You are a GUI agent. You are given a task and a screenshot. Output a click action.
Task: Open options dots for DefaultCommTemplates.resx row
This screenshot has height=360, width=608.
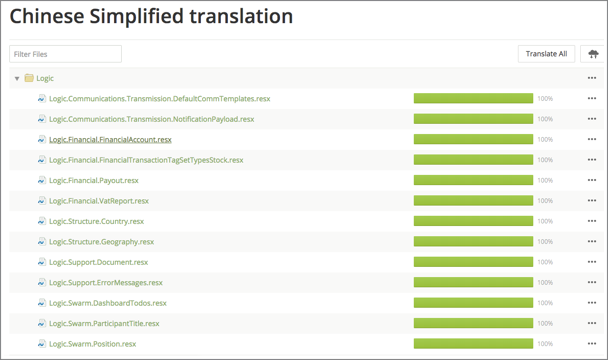[x=592, y=99]
